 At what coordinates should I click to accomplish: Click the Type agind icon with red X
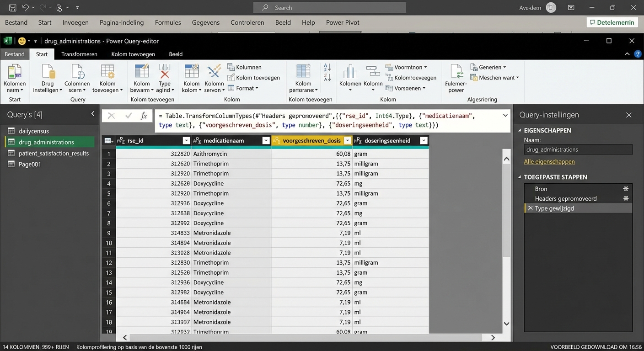165,78
